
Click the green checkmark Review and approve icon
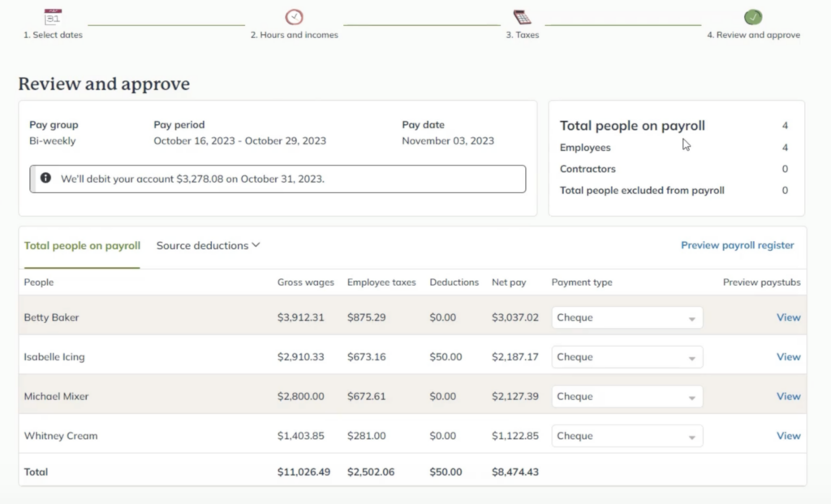pyautogui.click(x=753, y=16)
